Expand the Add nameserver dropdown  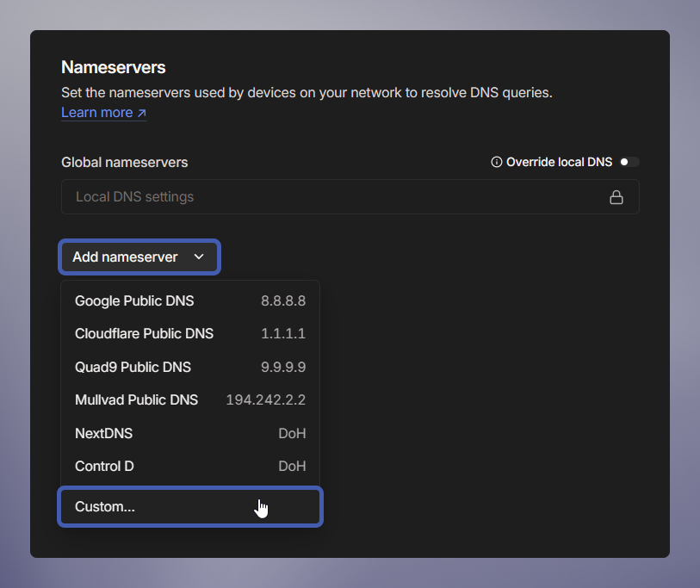(139, 257)
